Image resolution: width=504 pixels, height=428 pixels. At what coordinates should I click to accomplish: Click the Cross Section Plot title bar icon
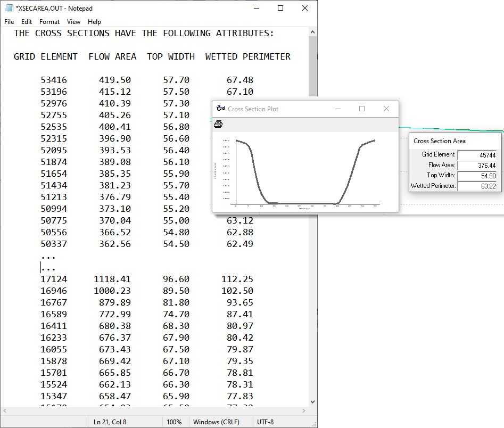click(x=220, y=109)
